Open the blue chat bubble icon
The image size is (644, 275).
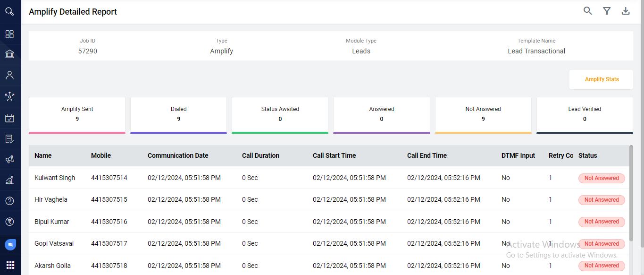[x=10, y=245]
